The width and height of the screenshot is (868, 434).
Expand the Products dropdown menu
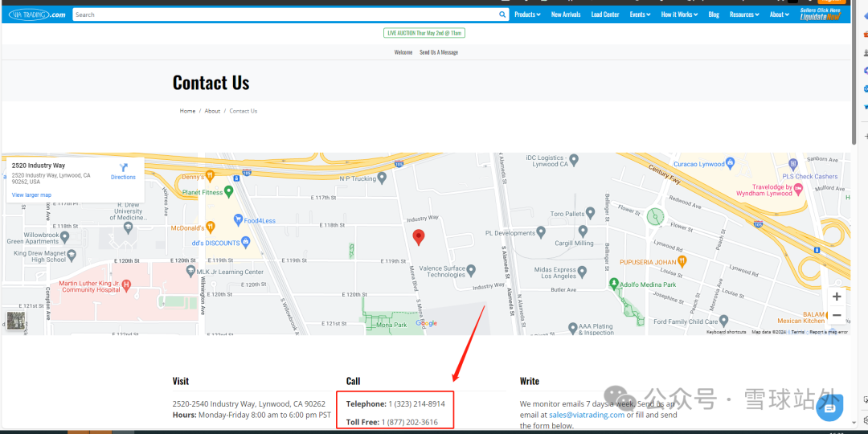tap(527, 14)
